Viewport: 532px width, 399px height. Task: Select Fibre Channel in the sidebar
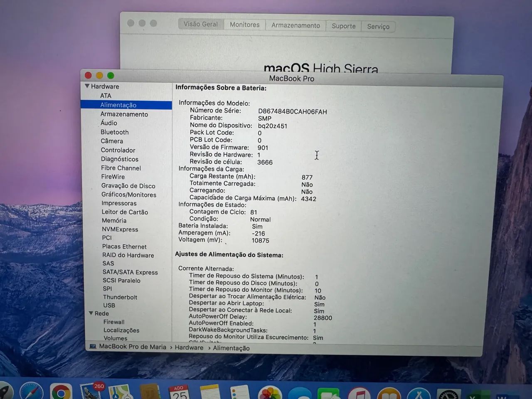[x=121, y=168]
